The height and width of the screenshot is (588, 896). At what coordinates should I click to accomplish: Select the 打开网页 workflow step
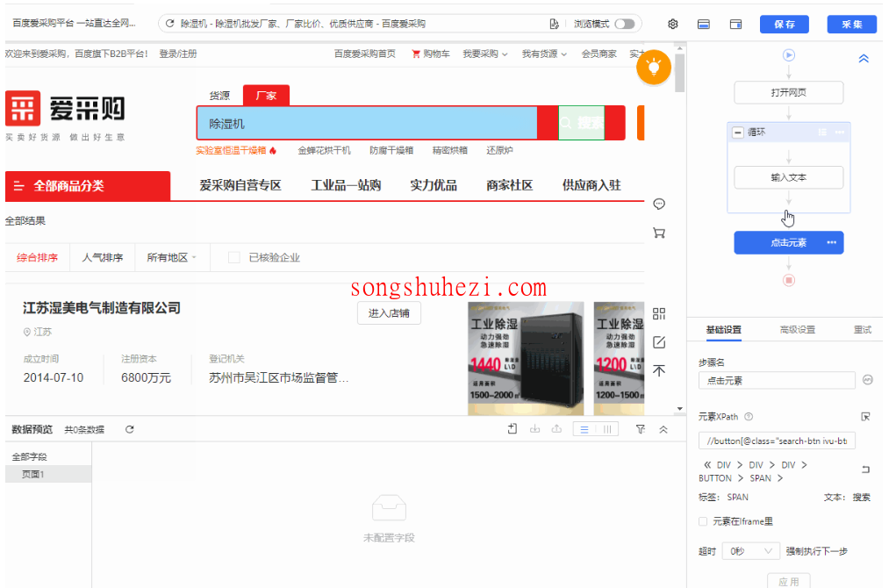point(789,92)
